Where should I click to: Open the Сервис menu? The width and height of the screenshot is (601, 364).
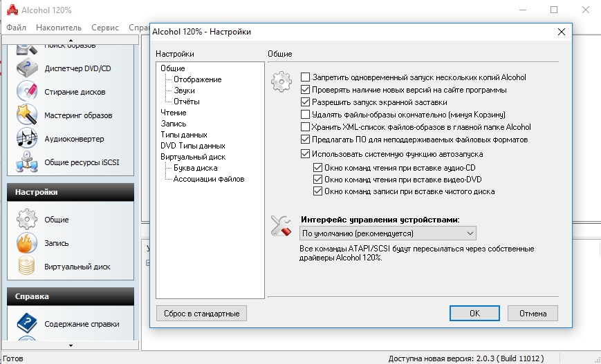105,28
